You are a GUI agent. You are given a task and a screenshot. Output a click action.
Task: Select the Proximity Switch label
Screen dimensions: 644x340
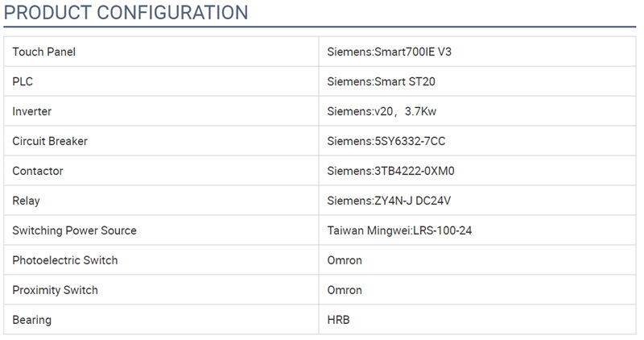click(x=55, y=290)
